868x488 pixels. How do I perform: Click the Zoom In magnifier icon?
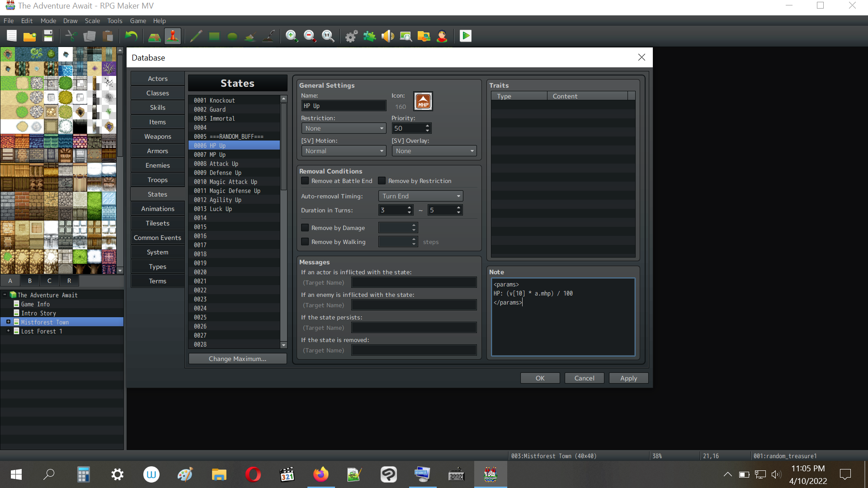click(x=292, y=36)
